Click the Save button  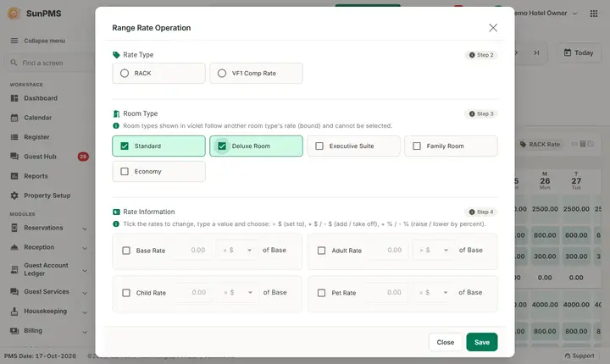(481, 342)
